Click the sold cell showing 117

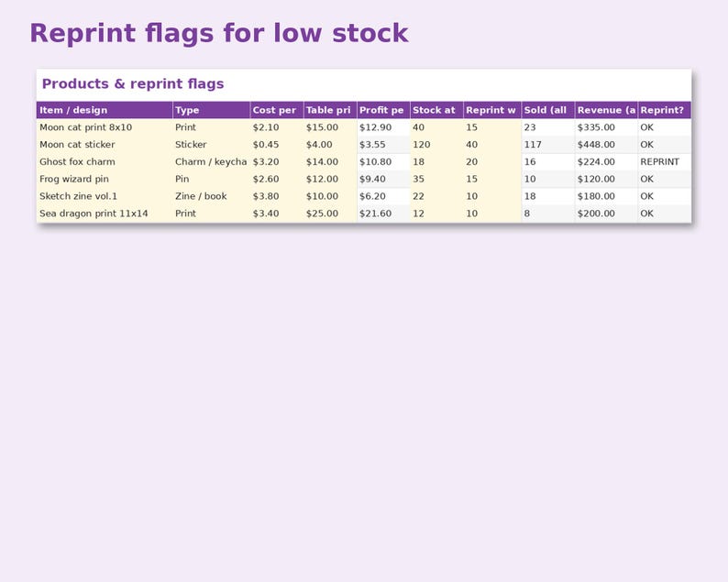(x=548, y=144)
